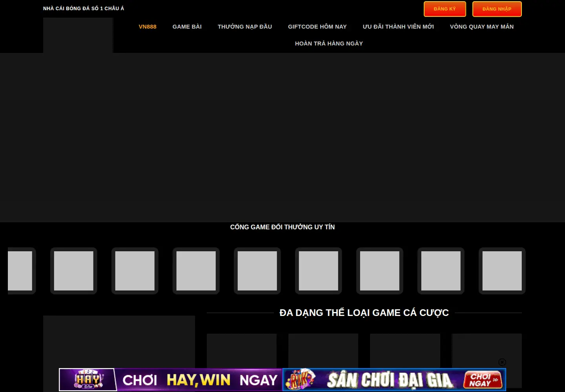
Task: Choose ƯU ĐÃI THÀNH VIÊN MỚI menu
Action: click(x=398, y=27)
